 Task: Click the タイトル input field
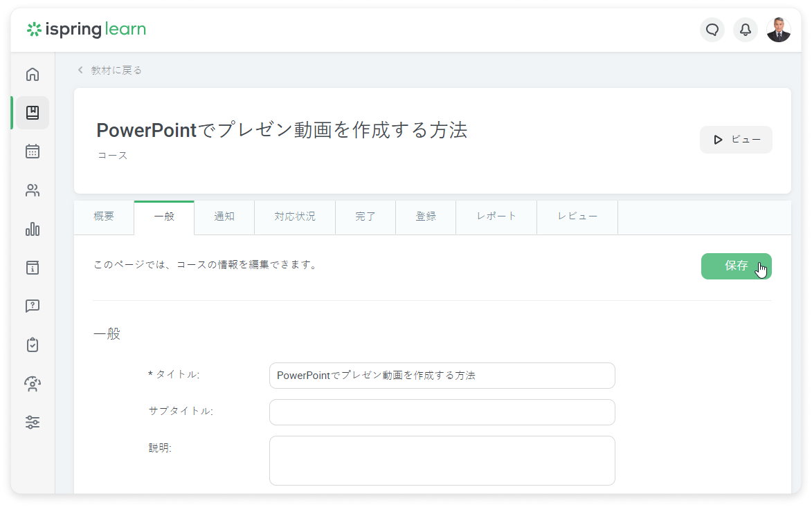pyautogui.click(x=442, y=376)
